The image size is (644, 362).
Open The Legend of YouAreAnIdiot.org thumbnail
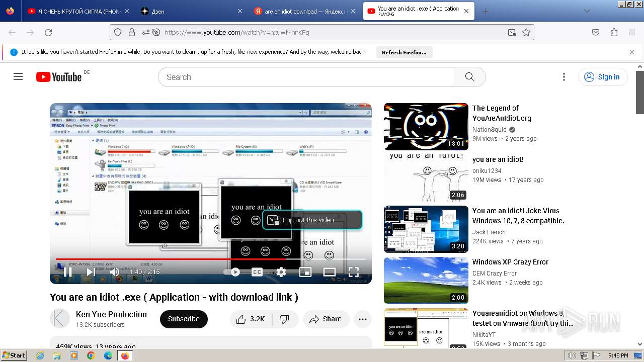coord(426,127)
